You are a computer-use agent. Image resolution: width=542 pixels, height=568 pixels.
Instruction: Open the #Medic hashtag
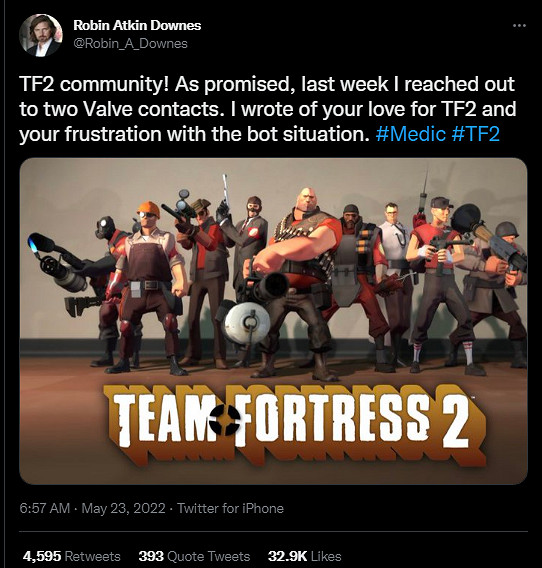[410, 134]
